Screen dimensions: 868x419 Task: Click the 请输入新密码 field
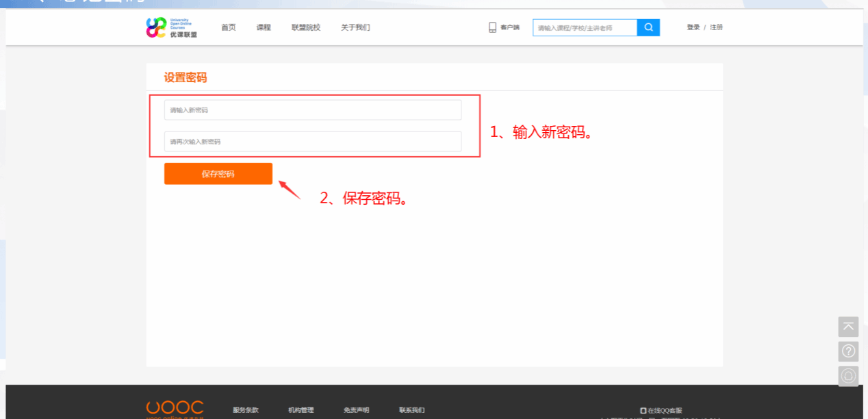point(313,110)
